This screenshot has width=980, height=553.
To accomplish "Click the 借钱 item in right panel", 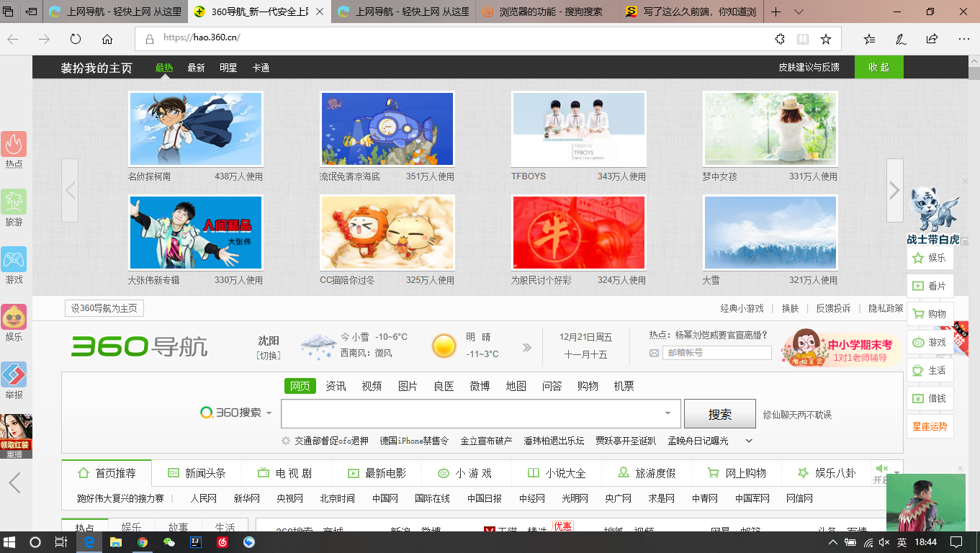I will pos(930,398).
